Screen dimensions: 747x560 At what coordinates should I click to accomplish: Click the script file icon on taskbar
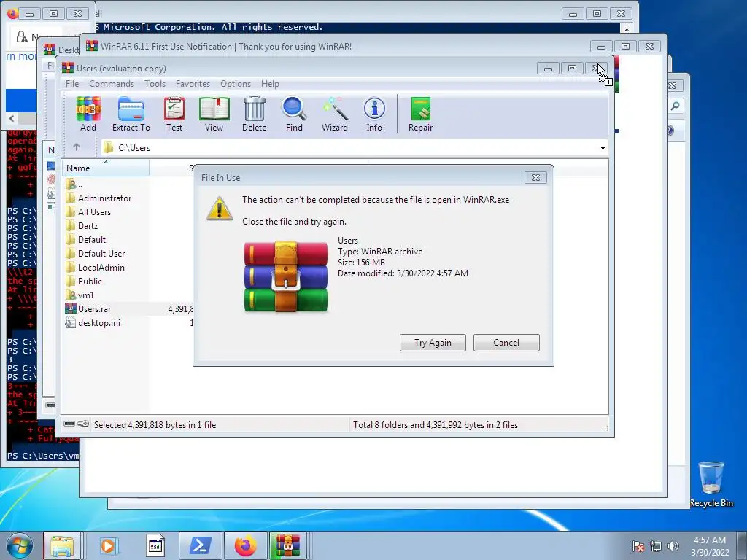pos(155,545)
